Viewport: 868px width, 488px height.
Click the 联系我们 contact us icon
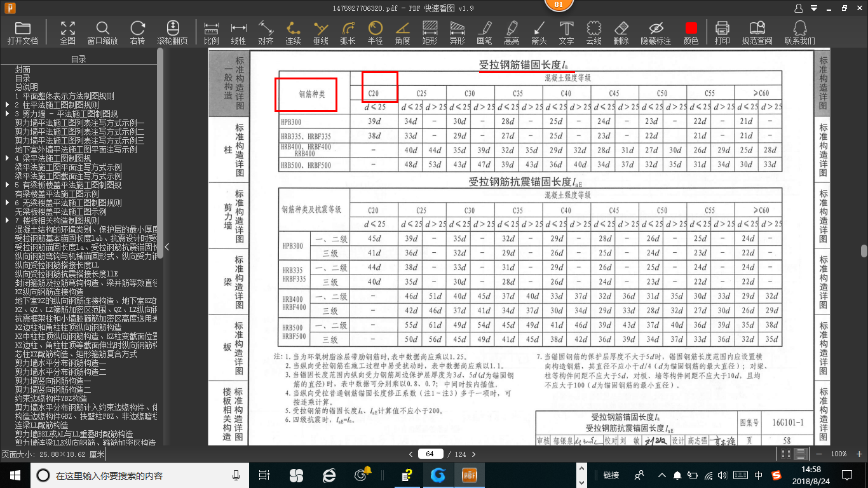[x=800, y=32]
